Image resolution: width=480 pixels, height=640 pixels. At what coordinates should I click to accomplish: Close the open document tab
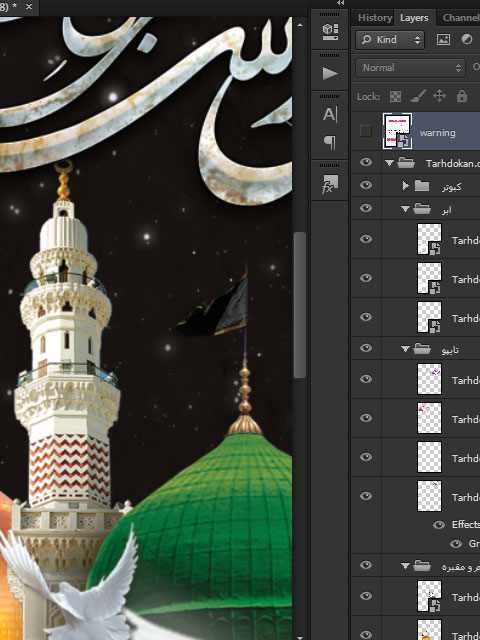point(29,7)
